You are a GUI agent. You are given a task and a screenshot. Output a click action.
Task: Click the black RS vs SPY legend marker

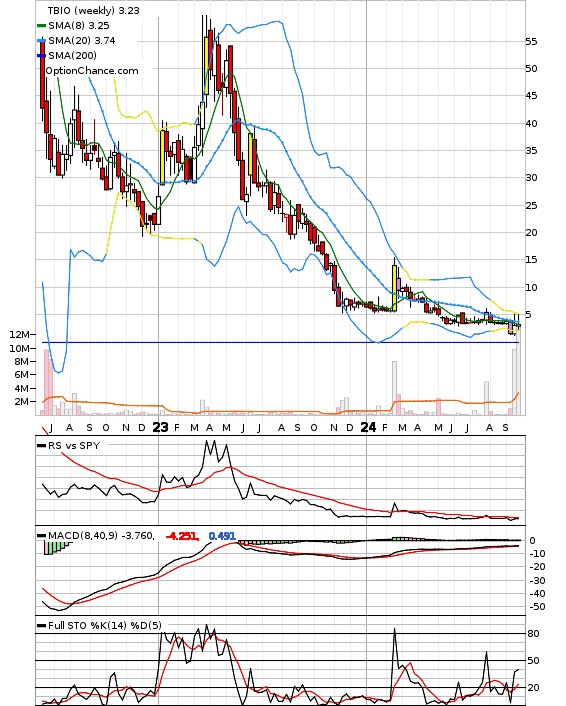pos(41,446)
